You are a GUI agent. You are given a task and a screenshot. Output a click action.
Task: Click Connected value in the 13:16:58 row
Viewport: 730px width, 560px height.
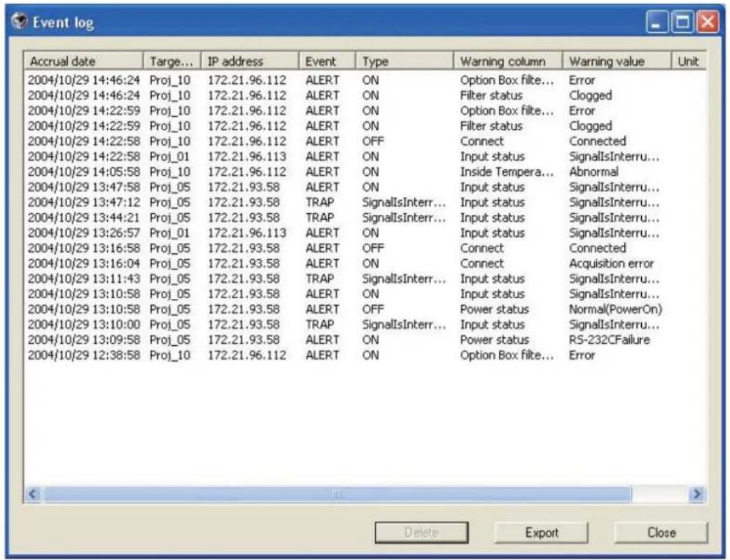597,248
